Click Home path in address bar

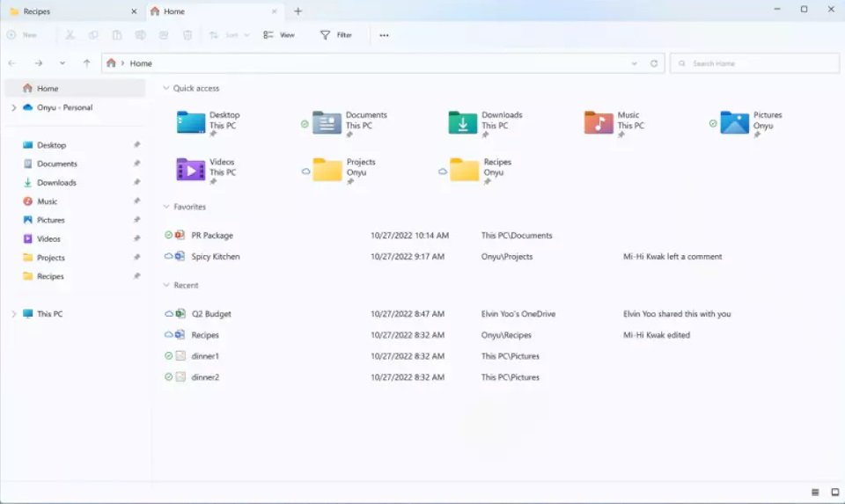[141, 63]
